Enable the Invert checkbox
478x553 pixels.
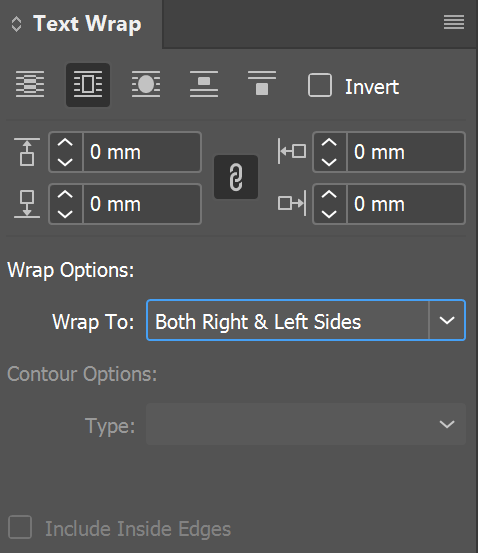coord(320,85)
